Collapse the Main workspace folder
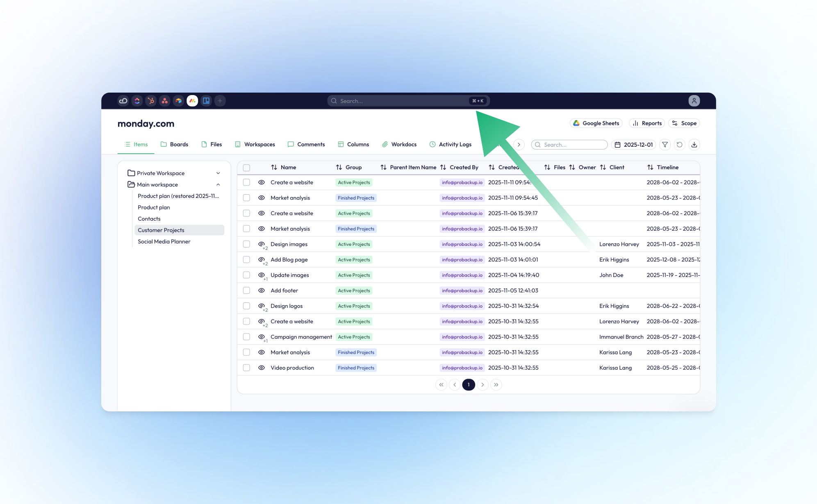Viewport: 817px width, 504px height. tap(218, 184)
